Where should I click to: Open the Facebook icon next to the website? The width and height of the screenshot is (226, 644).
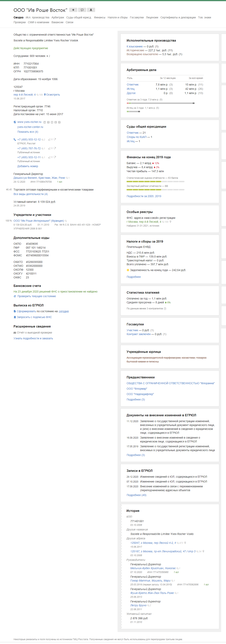(49, 122)
